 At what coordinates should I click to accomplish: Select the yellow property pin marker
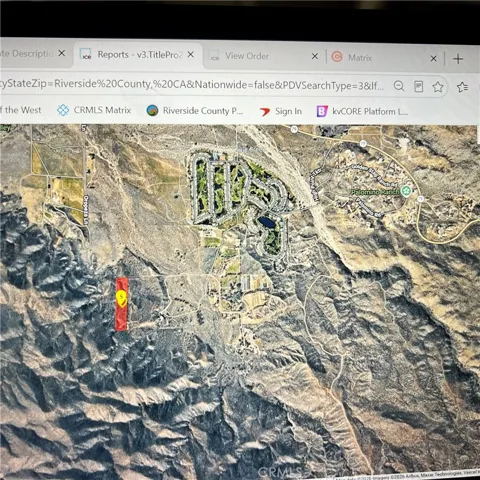[x=121, y=298]
